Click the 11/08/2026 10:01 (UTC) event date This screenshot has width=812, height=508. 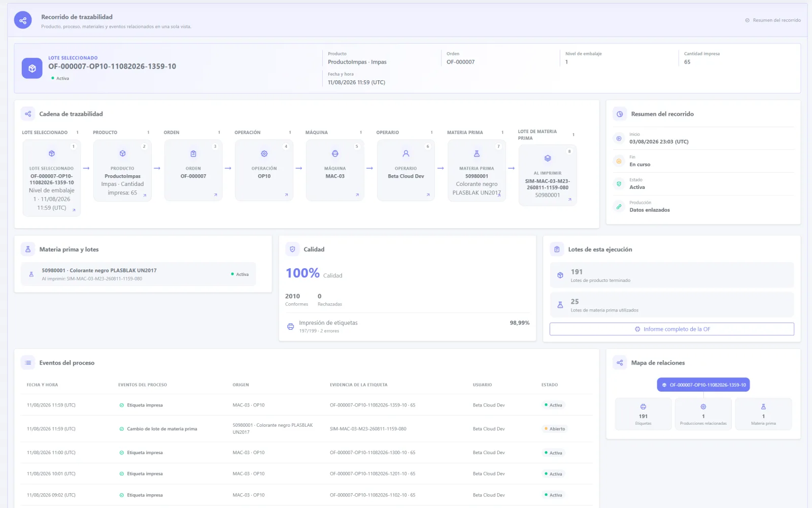pyautogui.click(x=51, y=474)
